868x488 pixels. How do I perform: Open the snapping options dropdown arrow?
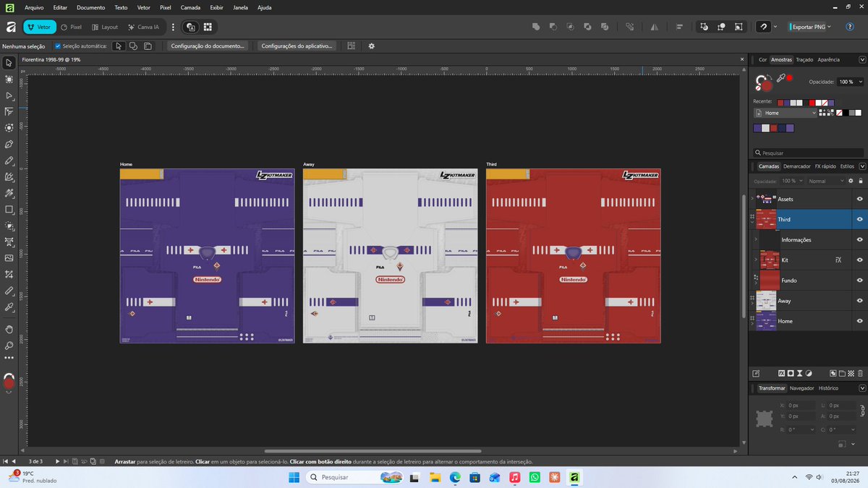coord(775,27)
